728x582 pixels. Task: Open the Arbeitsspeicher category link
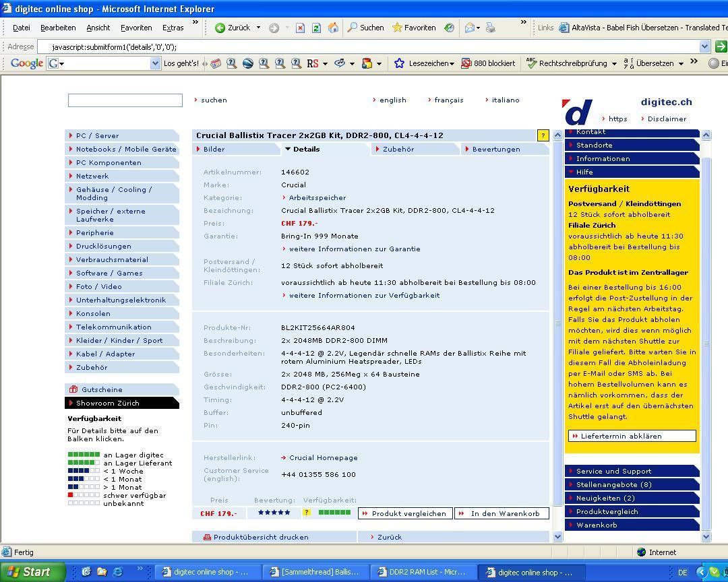tap(317, 198)
